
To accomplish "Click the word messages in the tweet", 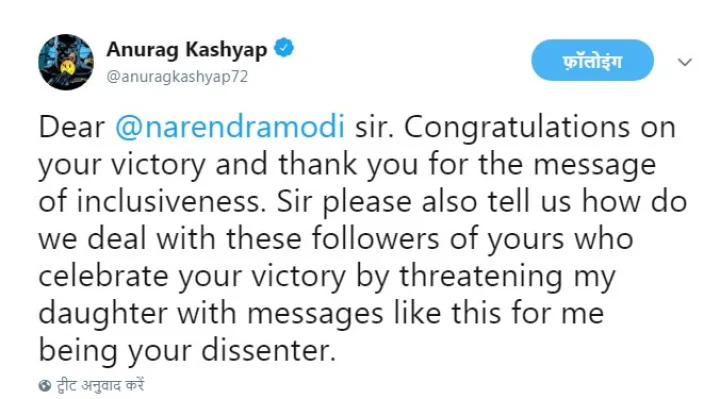I will point(315,315).
